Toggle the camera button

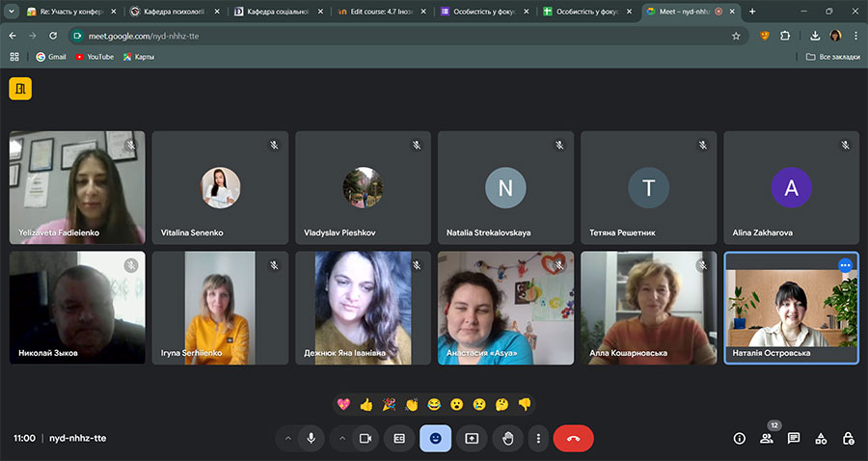pyautogui.click(x=366, y=438)
